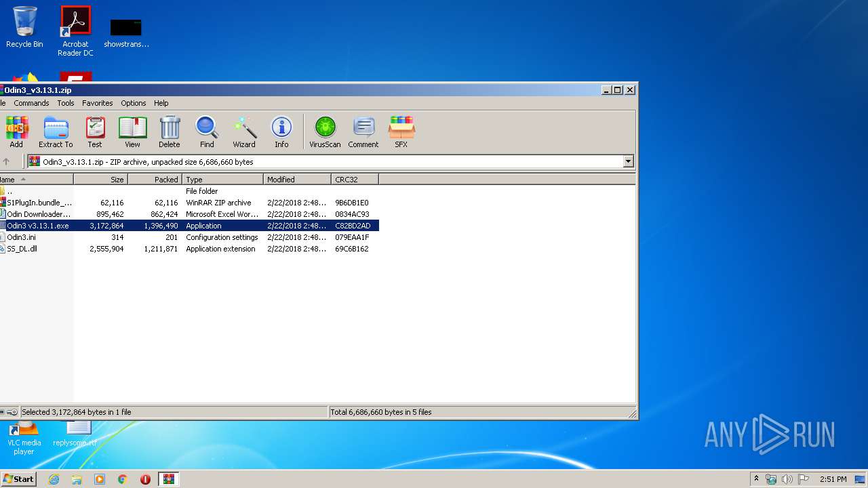The height and width of the screenshot is (488, 868).
Task: Click CRC32 value C82BD2AD
Action: [353, 226]
